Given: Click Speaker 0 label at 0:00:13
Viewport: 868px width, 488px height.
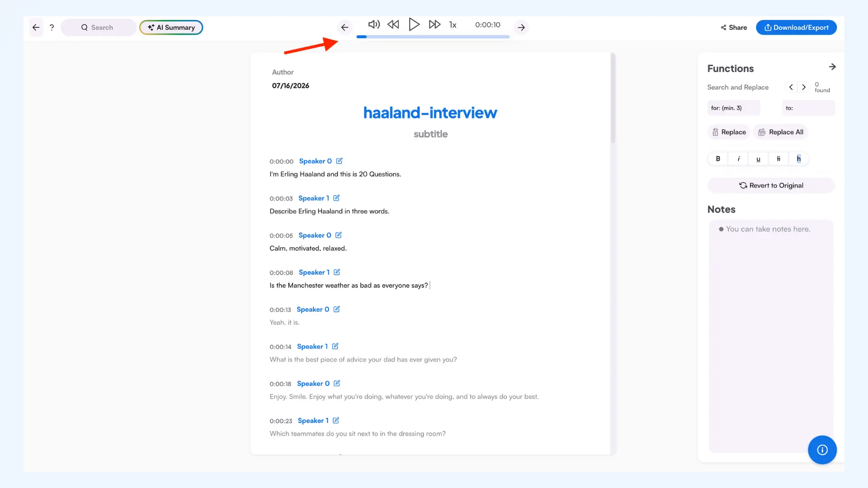Looking at the screenshot, I should coord(313,310).
